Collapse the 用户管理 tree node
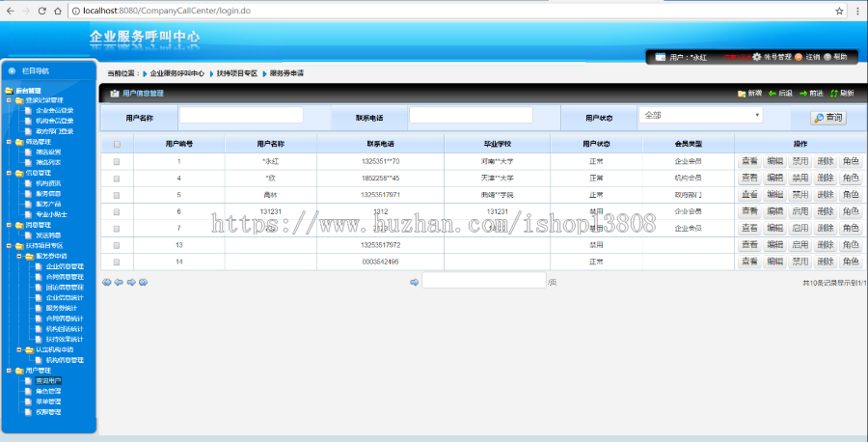The height and width of the screenshot is (442, 868). point(9,370)
